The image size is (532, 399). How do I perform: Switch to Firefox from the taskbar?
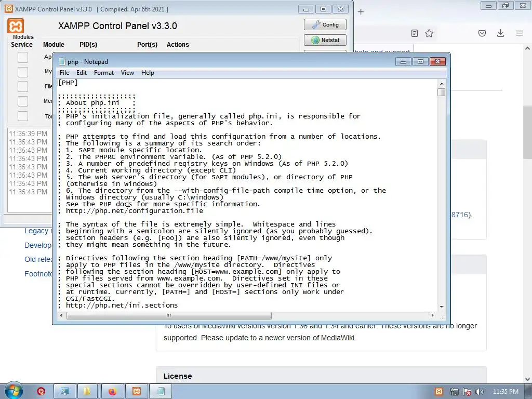pos(112,391)
